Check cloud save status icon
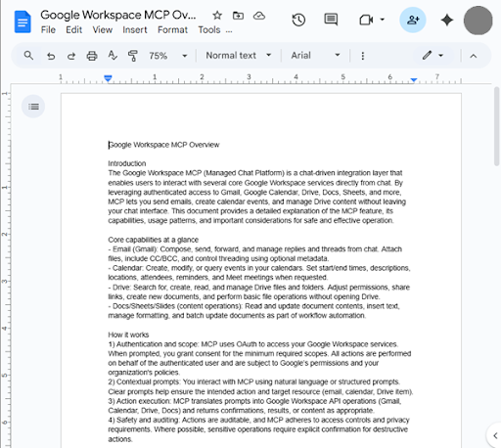The image size is (501, 448). pos(259,16)
